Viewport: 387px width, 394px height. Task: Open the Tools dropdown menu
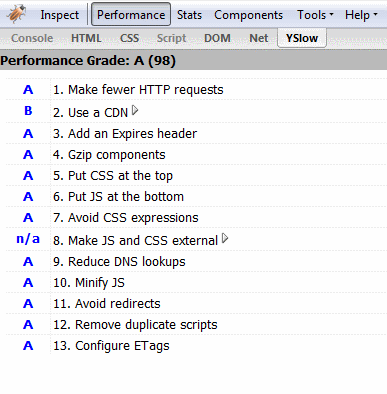pos(315,15)
